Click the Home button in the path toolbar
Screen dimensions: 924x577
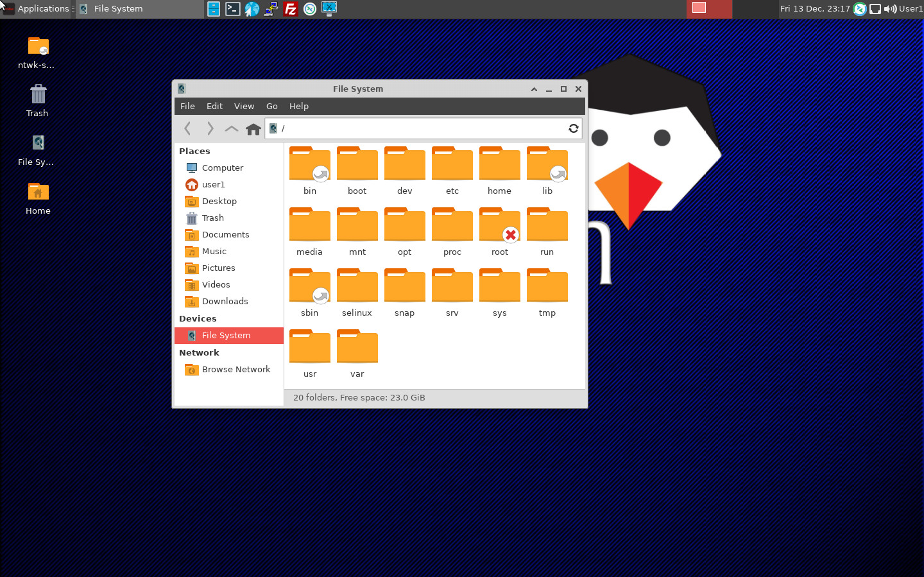click(253, 128)
